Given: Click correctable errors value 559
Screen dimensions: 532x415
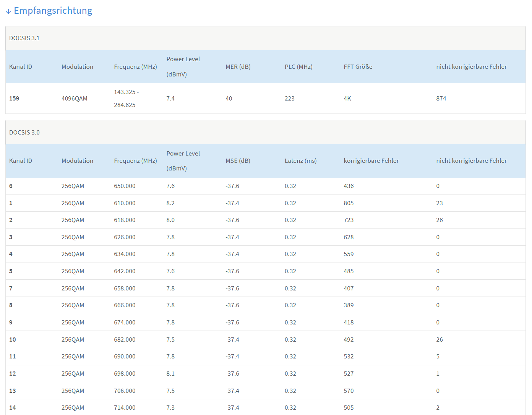Looking at the screenshot, I should (349, 254).
